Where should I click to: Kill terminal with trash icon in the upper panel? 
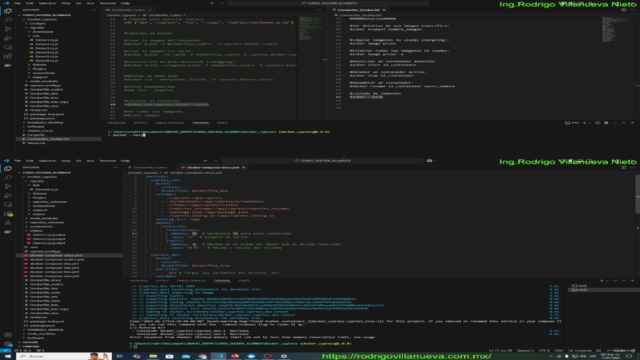pyautogui.click(x=606, y=122)
